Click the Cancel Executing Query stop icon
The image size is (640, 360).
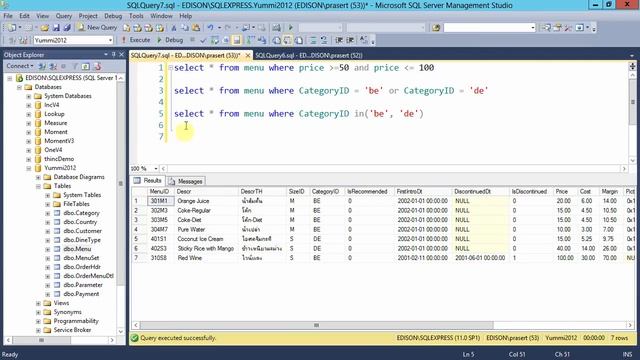coord(192,40)
